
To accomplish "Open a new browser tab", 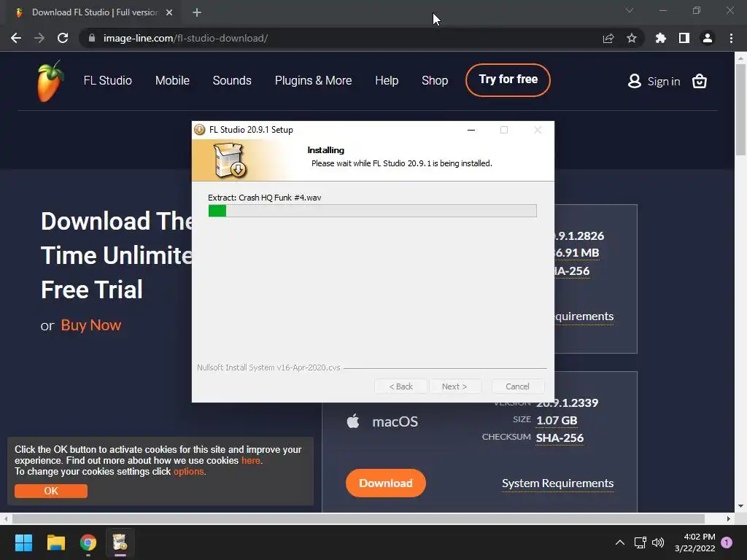I will [x=197, y=12].
